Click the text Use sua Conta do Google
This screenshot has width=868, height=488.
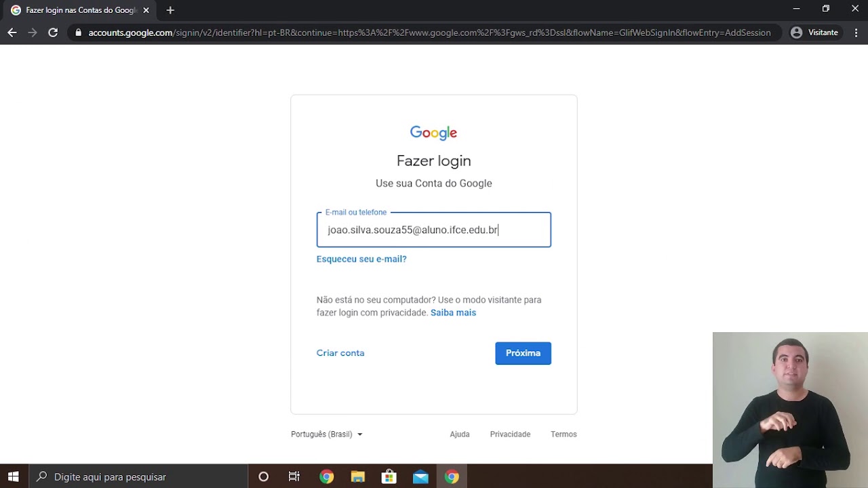click(434, 183)
